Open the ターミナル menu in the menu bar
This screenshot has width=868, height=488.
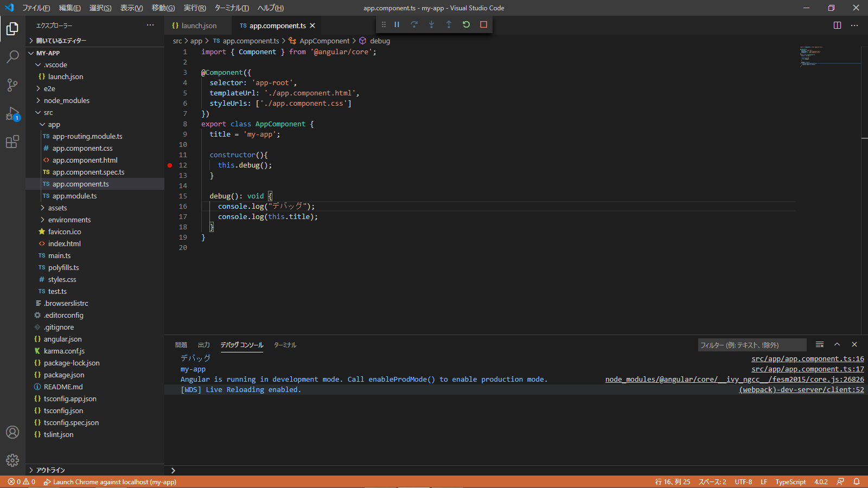click(x=232, y=8)
